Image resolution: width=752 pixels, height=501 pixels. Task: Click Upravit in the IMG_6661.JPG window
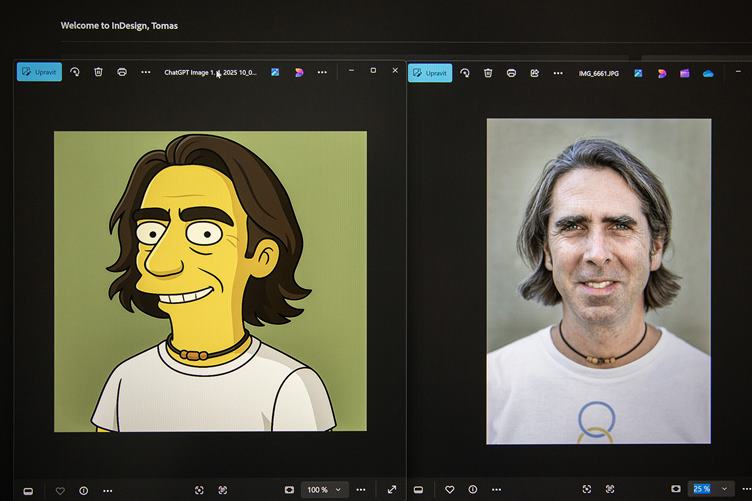click(x=430, y=73)
